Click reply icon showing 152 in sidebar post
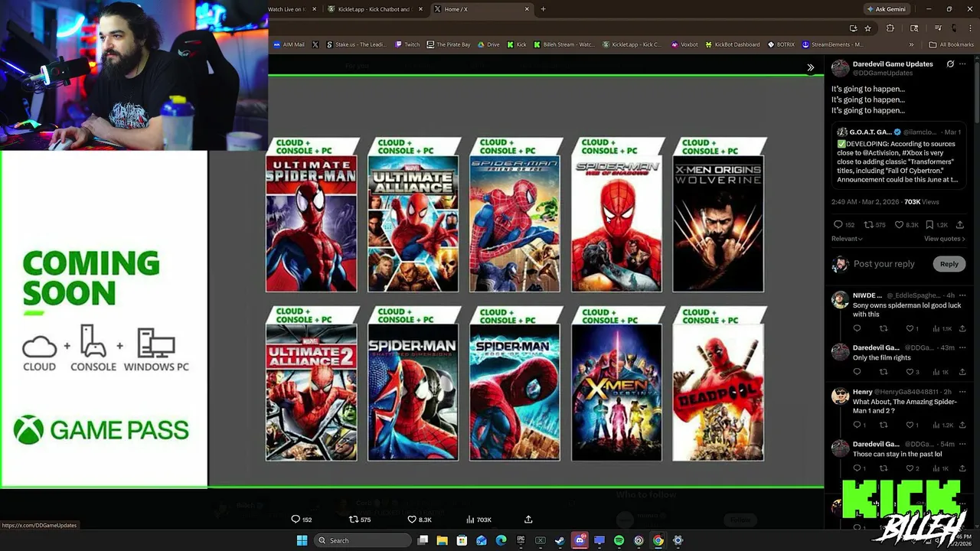980x551 pixels. click(x=838, y=225)
